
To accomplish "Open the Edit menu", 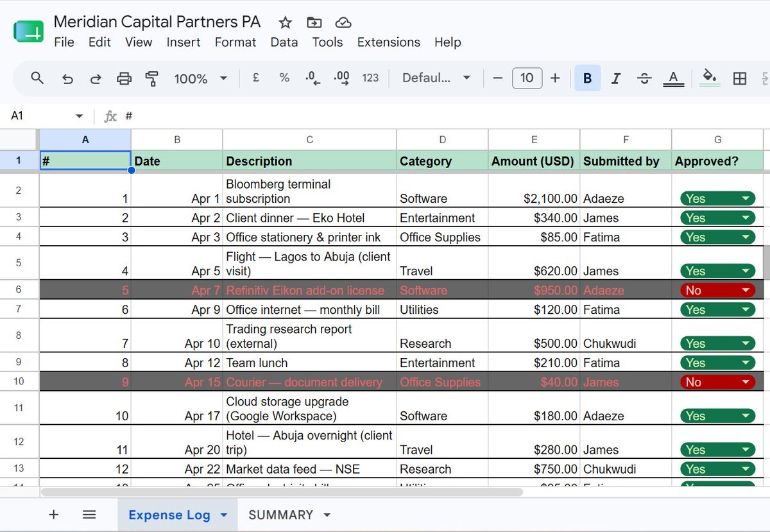I will click(99, 42).
